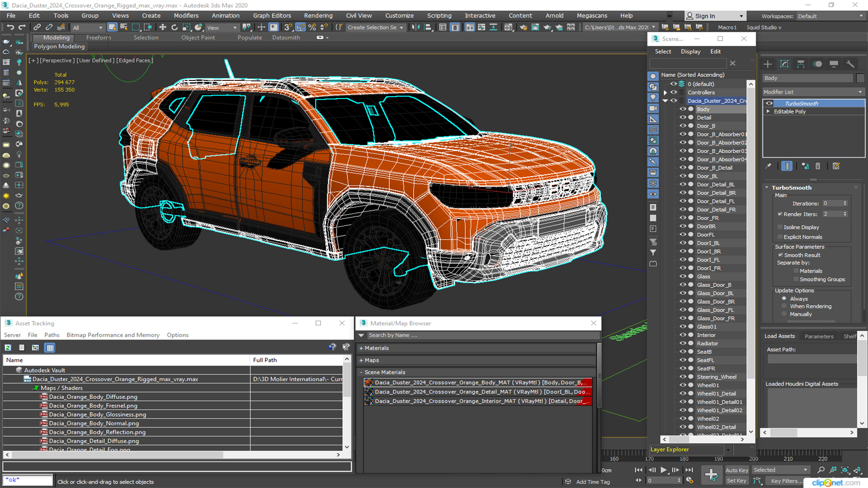Select Manually update option
Screen dimensions: 868x488
(x=784, y=314)
